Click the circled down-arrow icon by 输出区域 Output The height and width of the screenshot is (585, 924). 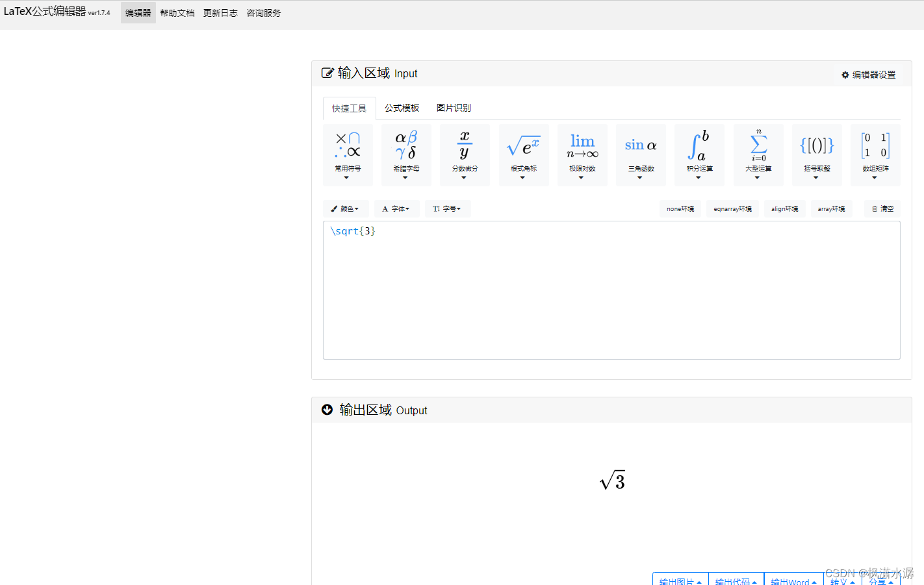pos(327,410)
